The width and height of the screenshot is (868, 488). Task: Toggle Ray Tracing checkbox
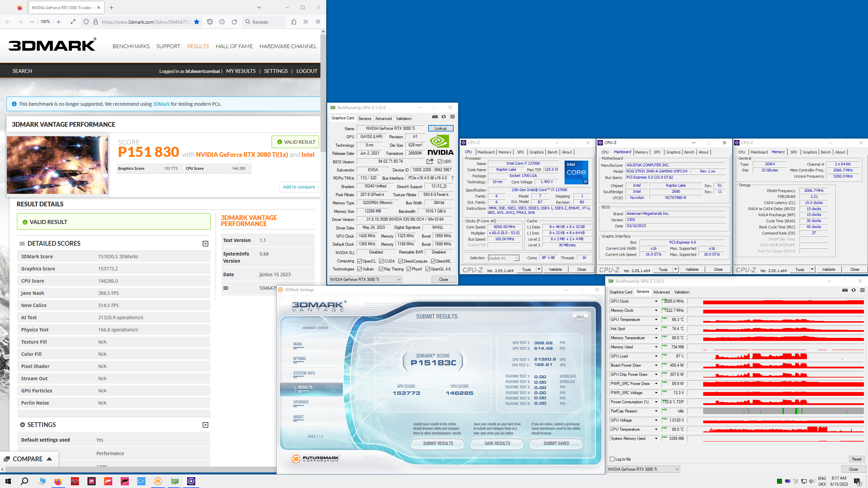[x=381, y=269]
